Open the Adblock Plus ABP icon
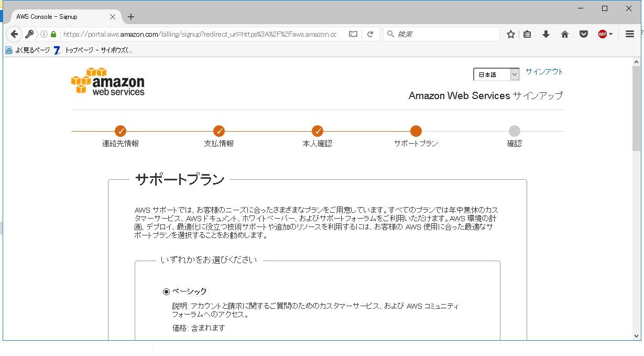 coord(603,34)
